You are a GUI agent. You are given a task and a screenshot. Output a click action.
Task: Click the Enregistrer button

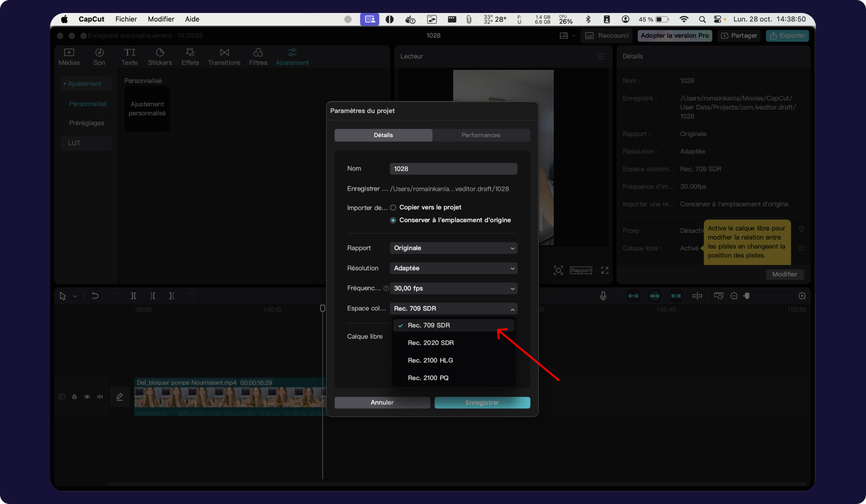482,403
